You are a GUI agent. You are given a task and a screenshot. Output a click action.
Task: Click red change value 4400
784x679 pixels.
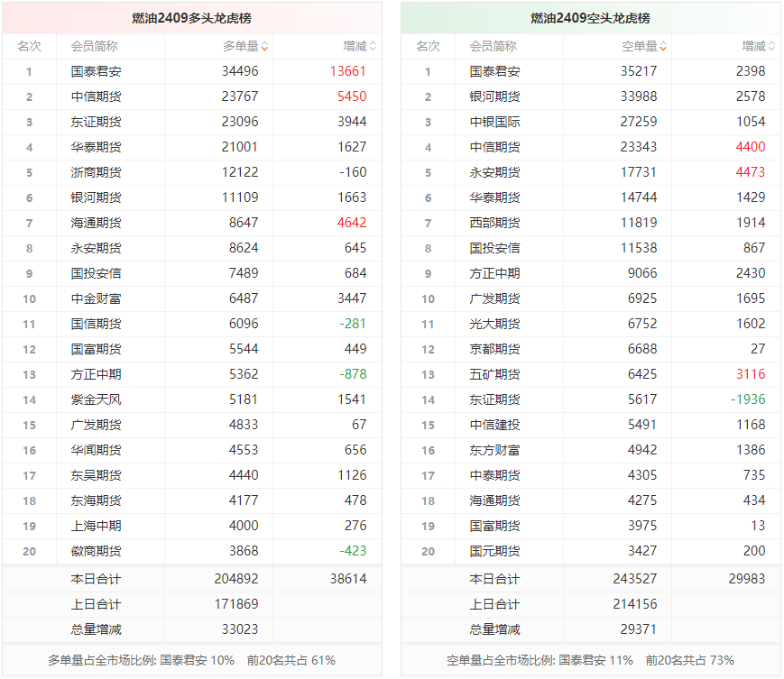[x=751, y=147]
